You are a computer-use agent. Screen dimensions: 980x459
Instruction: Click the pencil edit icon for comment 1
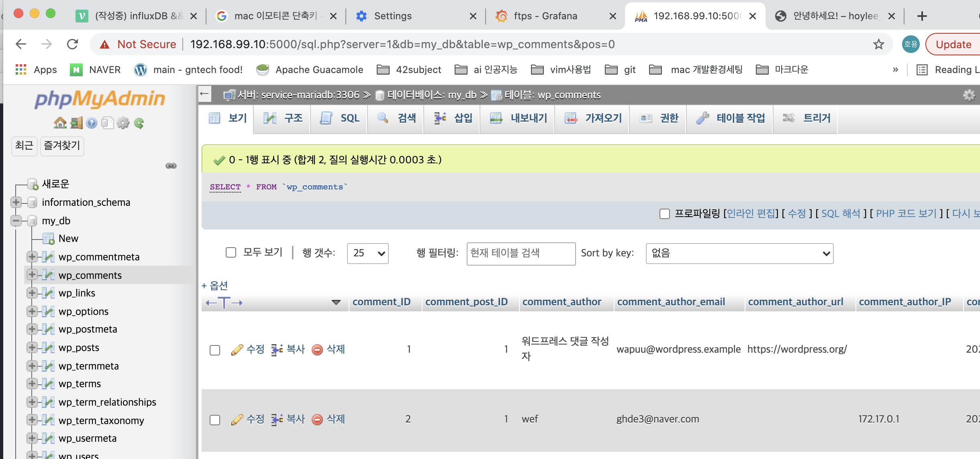237,349
